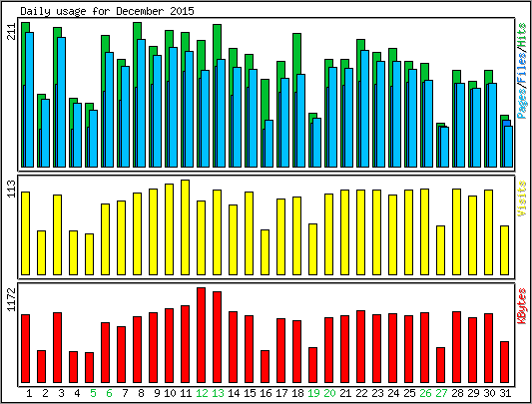Click the light blue Files bar for day 27

(x=445, y=148)
